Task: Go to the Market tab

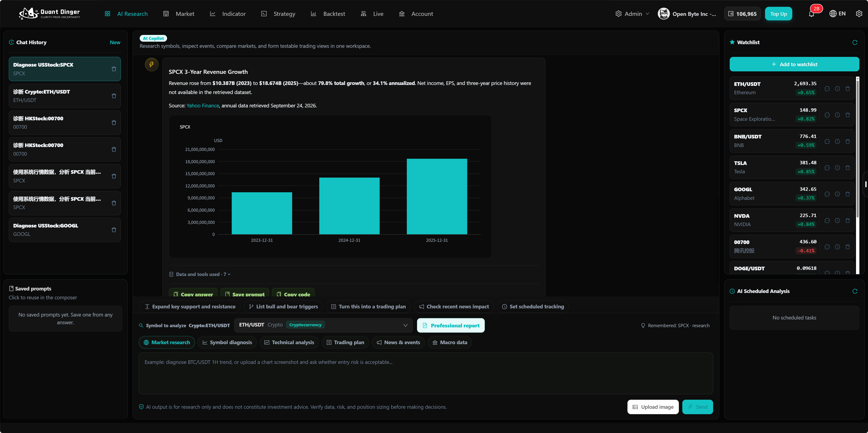Action: click(x=179, y=14)
